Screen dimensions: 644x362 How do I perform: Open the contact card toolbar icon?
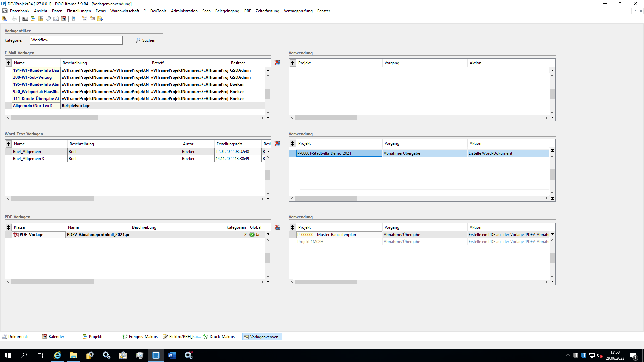(25, 19)
